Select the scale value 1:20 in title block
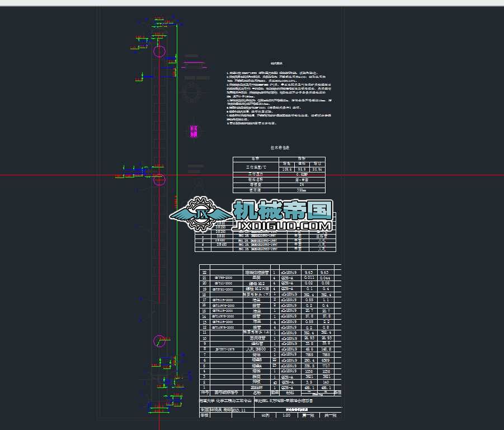 pyautogui.click(x=286, y=415)
